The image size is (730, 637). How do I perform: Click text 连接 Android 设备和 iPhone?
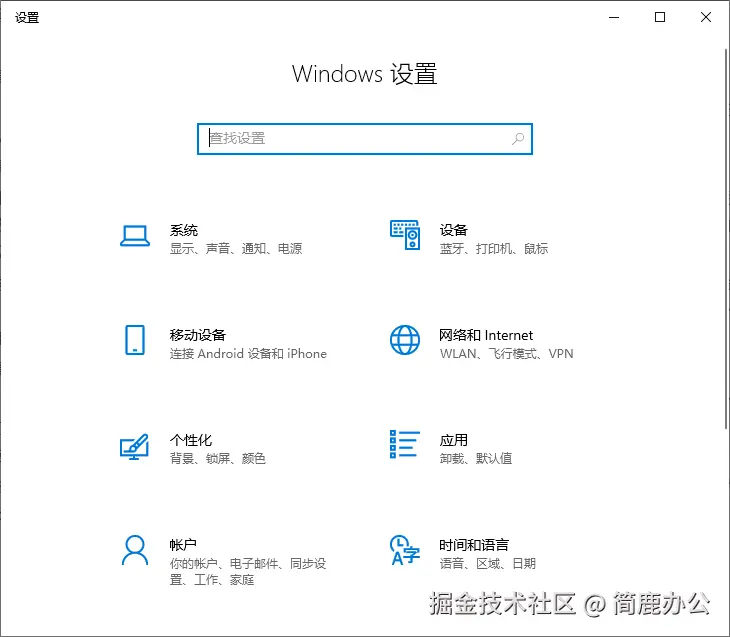click(x=248, y=353)
